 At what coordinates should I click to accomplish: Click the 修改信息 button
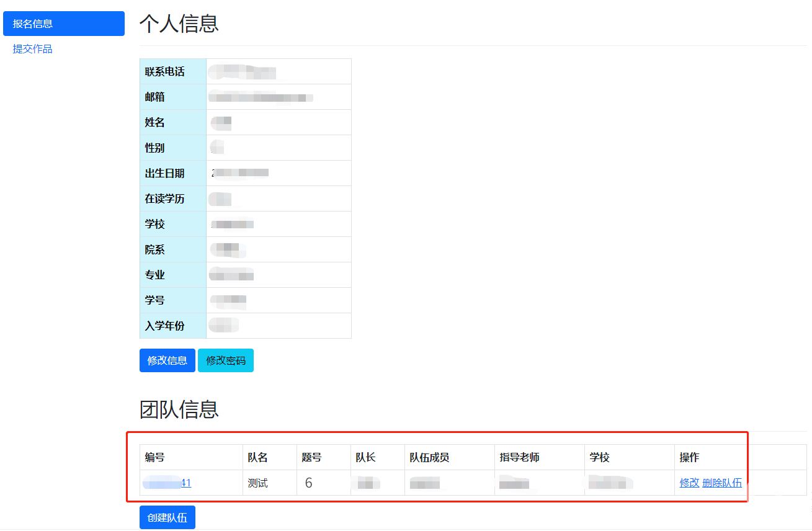(x=167, y=360)
